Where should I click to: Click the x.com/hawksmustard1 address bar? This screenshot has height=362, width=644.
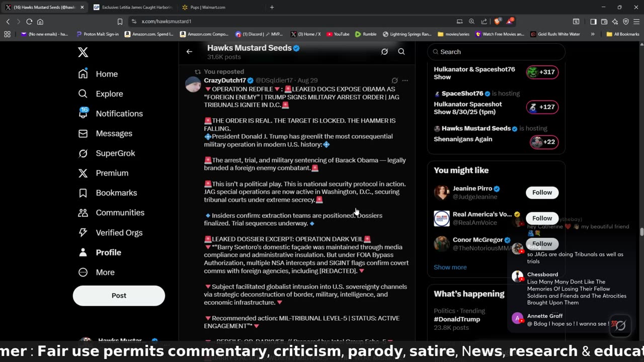[x=292, y=22]
